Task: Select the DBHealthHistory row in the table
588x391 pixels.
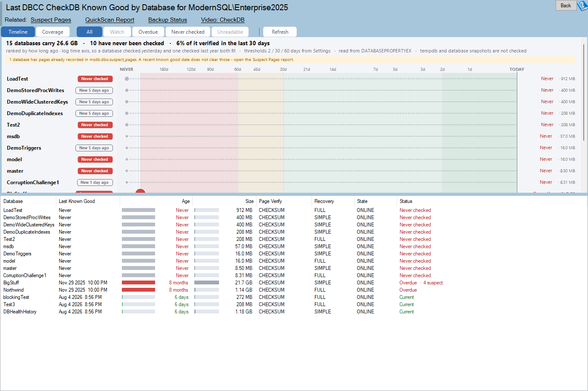Action: pyautogui.click(x=294, y=312)
